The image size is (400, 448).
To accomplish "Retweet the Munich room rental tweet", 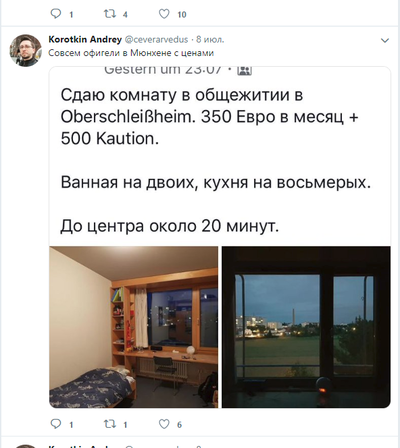I will tap(109, 424).
